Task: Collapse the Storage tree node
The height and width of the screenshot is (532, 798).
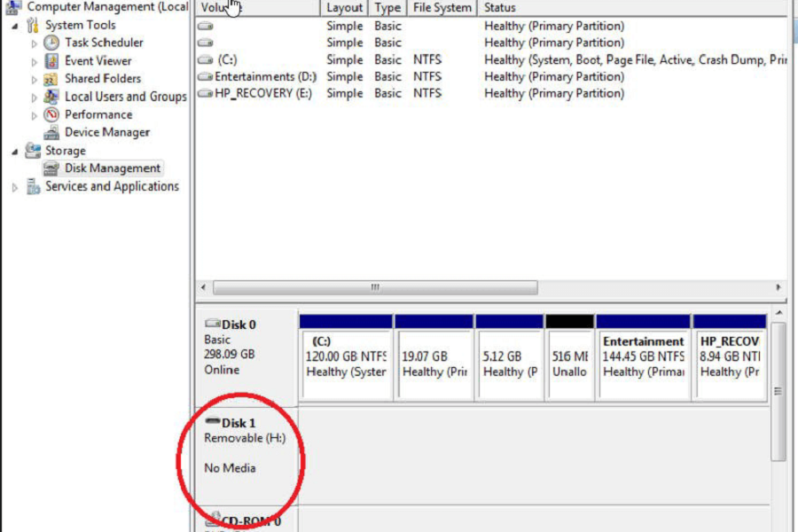Action: tap(15, 151)
